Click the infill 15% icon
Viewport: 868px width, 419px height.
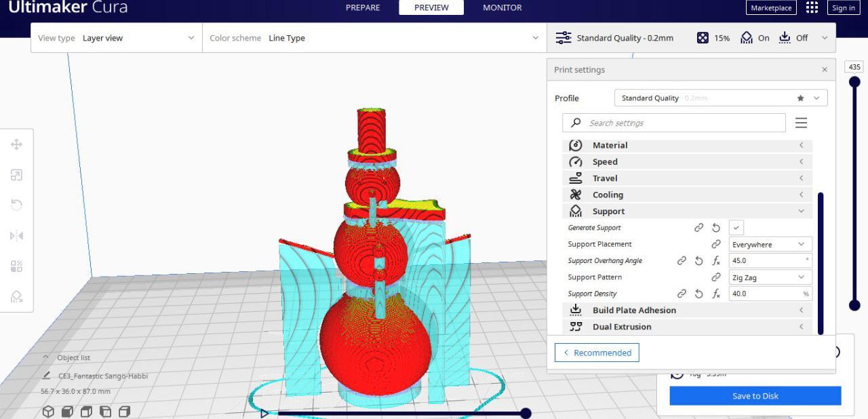pos(703,38)
